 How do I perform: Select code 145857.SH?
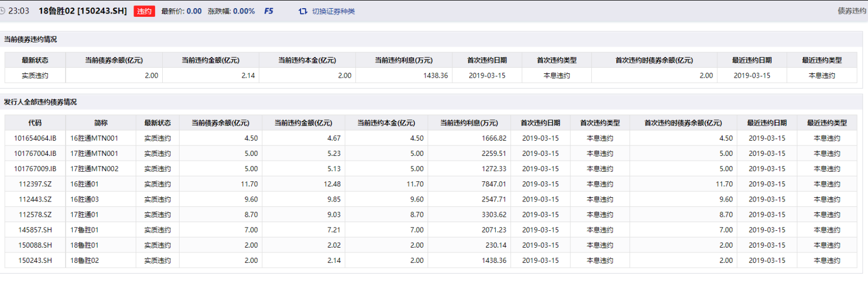(x=35, y=230)
